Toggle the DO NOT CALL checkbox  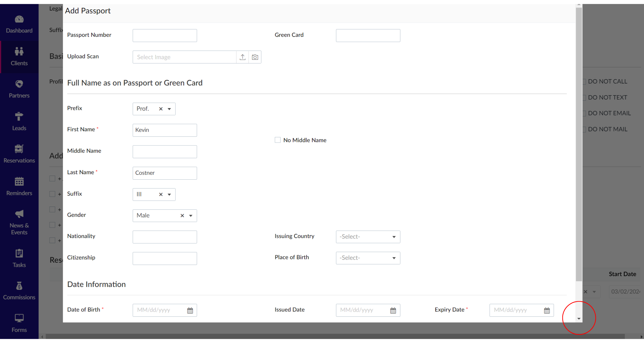click(584, 82)
